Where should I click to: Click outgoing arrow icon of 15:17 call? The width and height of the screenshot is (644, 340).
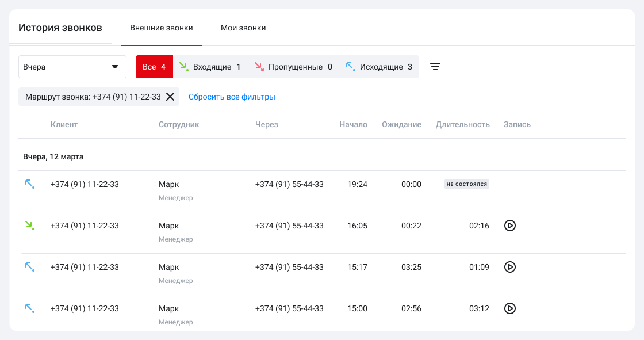coord(29,267)
